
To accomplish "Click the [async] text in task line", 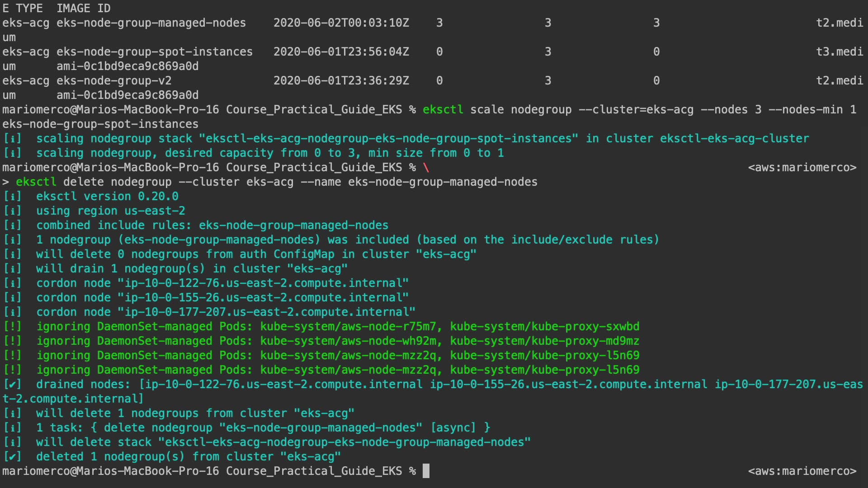I will pos(453,428).
